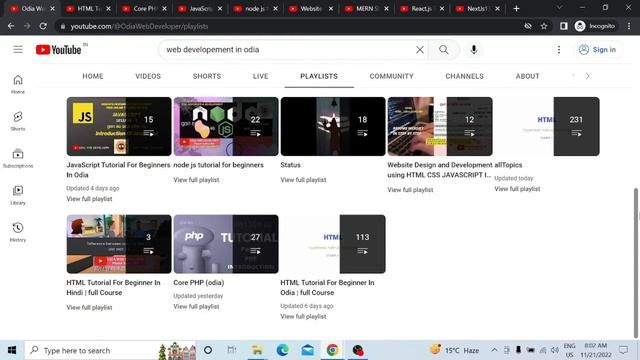This screenshot has width=640, height=360.
Task: Open the Status playlist thumbnail
Action: pos(333,127)
